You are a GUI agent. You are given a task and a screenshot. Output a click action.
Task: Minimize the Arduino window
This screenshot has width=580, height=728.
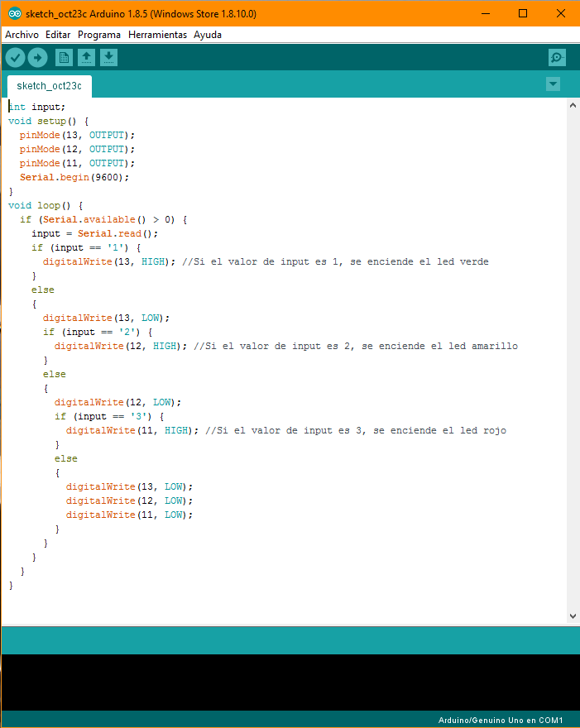tap(486, 13)
